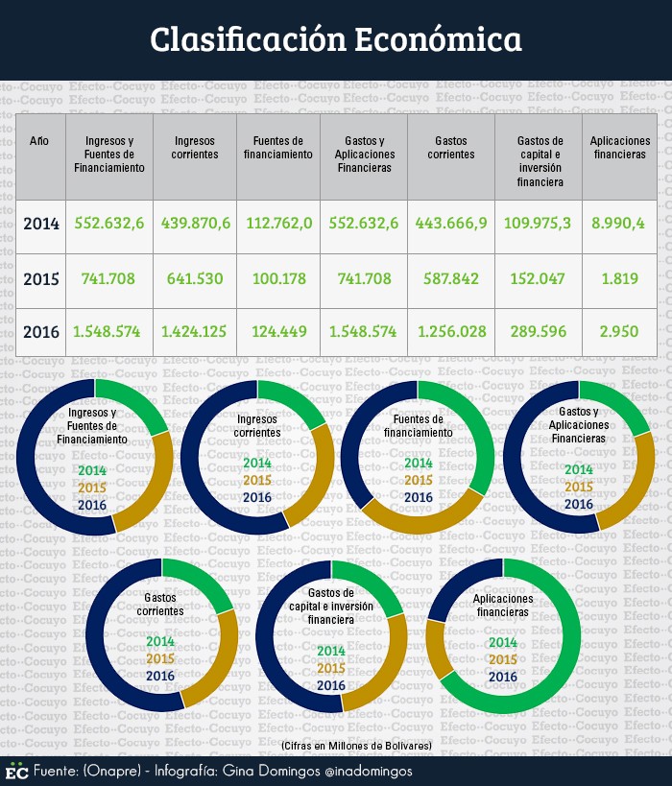The height and width of the screenshot is (786, 672).
Task: Click the value 152.047
Action: click(537, 278)
